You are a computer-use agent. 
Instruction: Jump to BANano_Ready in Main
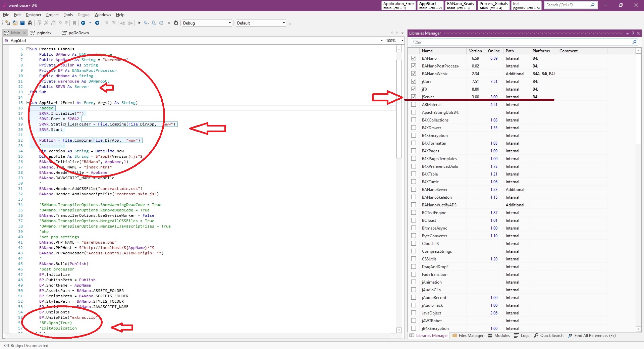(461, 5)
